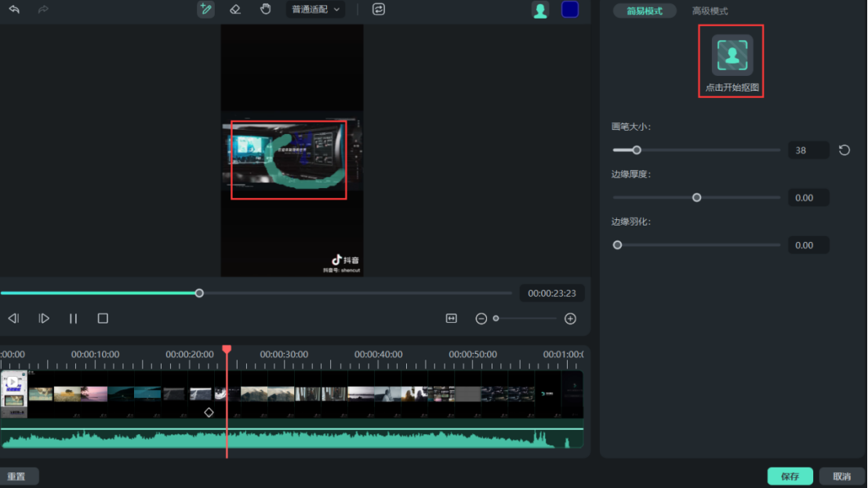
Task: Click the 画笔大小 value field
Action: point(808,150)
